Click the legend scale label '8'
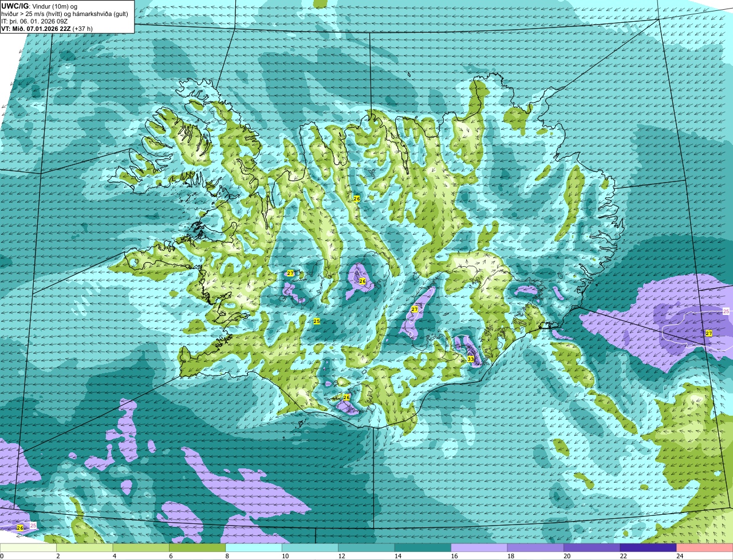 (227, 555)
